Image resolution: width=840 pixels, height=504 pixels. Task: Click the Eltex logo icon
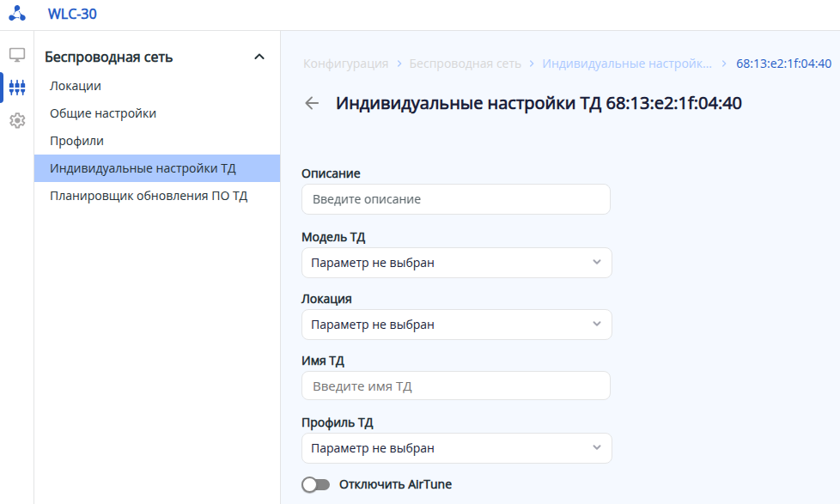(17, 14)
